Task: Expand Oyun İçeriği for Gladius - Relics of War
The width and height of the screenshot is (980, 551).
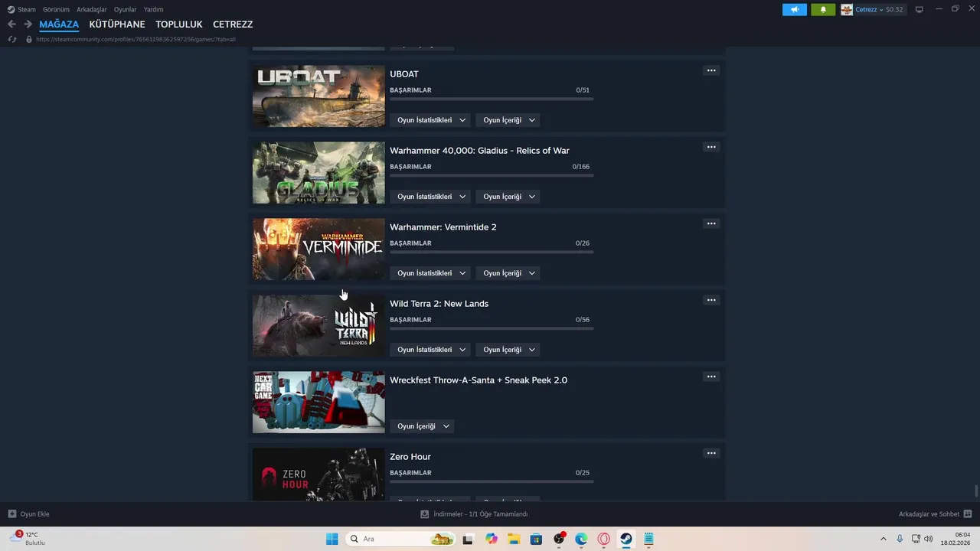Action: coord(508,197)
